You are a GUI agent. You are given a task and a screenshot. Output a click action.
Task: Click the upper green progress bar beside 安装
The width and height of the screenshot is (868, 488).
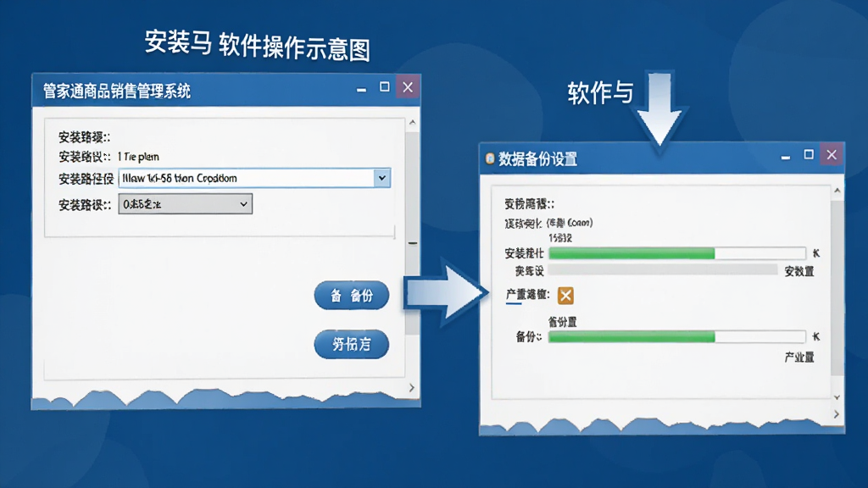[x=677, y=253]
